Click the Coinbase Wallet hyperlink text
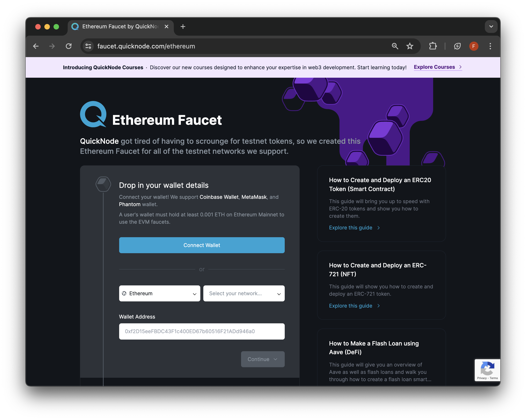Viewport: 526px width, 420px height. [219, 197]
